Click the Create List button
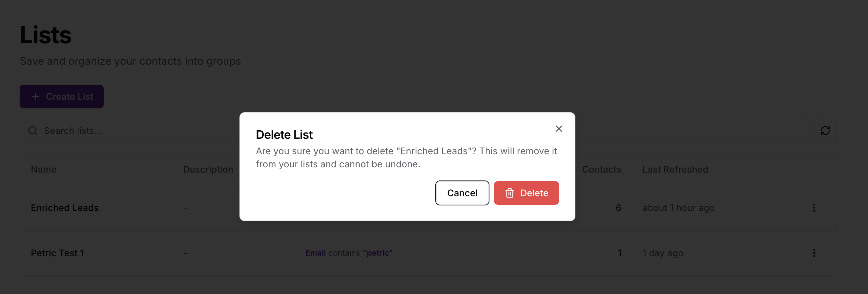This screenshot has height=294, width=868. point(62,96)
